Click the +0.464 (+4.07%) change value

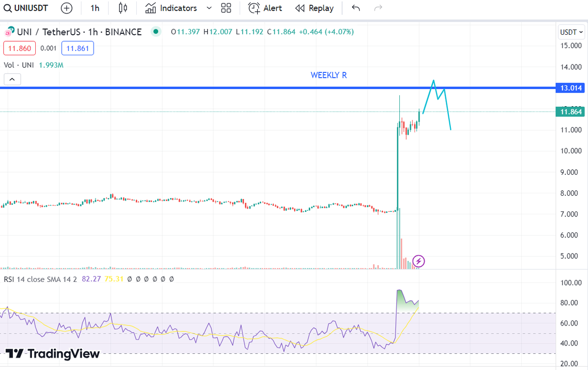click(x=326, y=32)
